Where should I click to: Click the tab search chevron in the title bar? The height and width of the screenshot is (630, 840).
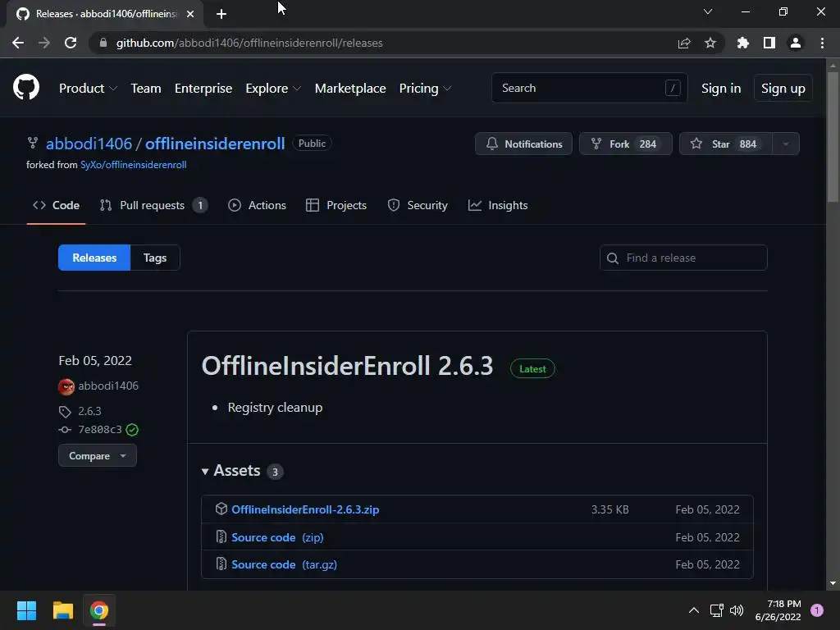[x=708, y=11]
